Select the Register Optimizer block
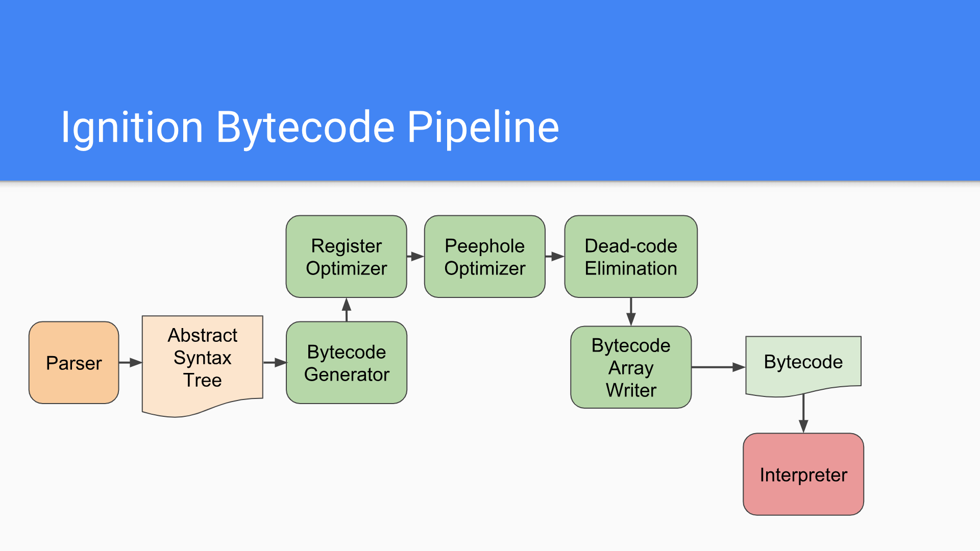980x551 pixels. [346, 257]
